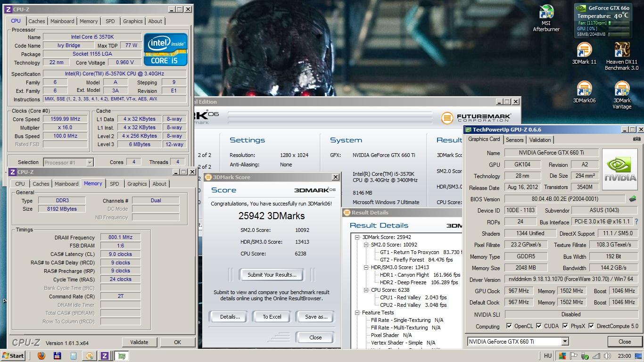Toggle the PhysX checkbox in GPU-Z

click(566, 326)
